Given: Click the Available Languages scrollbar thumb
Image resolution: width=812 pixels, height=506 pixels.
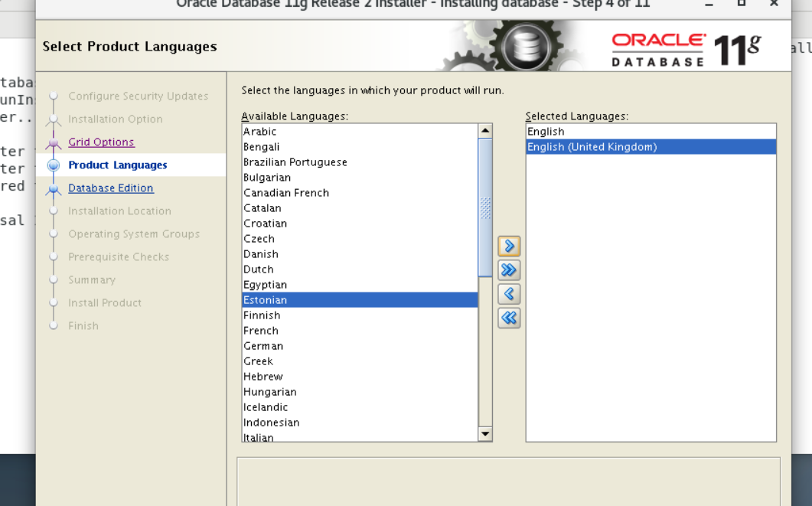Looking at the screenshot, I should tap(485, 207).
